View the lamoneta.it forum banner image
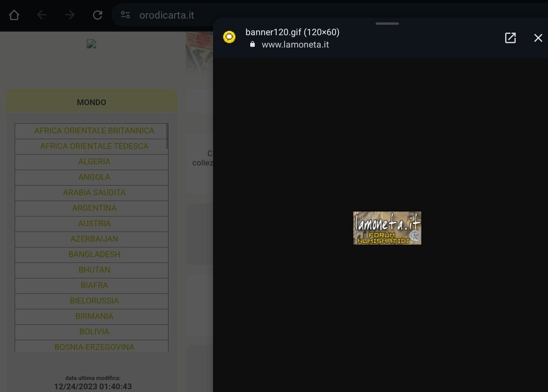 [x=387, y=228]
